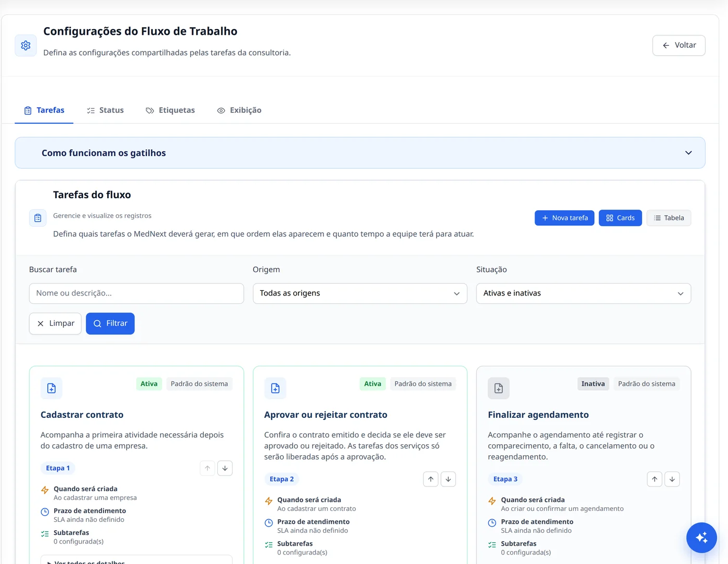Click the lightning trigger icon on Cadastrar contrato
Viewport: 728px width, 564px height.
point(45,490)
